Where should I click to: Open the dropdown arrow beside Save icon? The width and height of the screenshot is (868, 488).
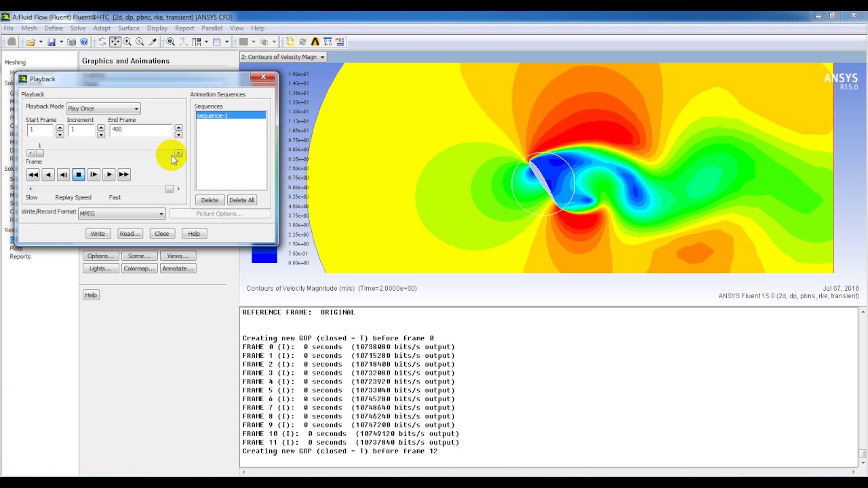tap(61, 42)
